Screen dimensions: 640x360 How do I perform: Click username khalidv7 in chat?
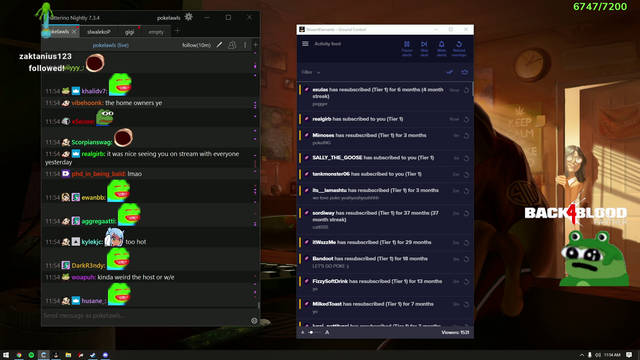(94, 91)
